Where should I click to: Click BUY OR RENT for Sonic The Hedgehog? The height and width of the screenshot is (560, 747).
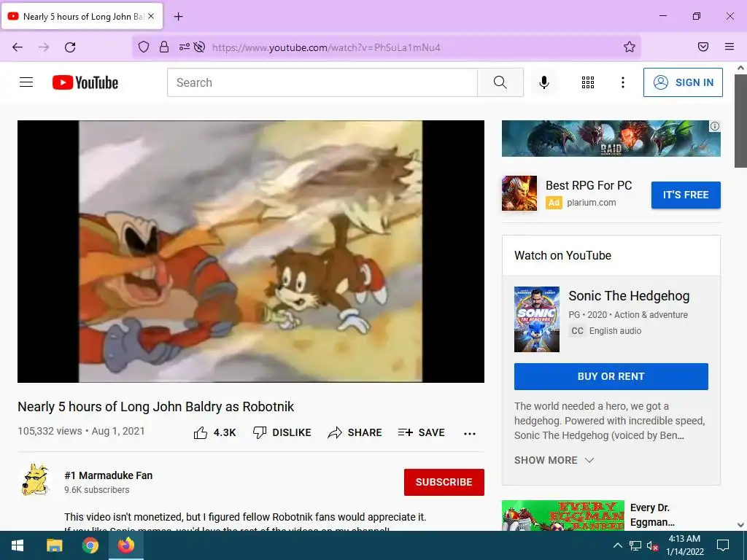tap(611, 376)
